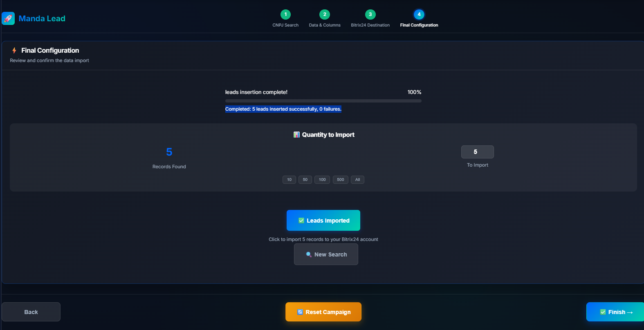Go to step 1 CNPJ Search circle
The image size is (644, 330).
285,14
